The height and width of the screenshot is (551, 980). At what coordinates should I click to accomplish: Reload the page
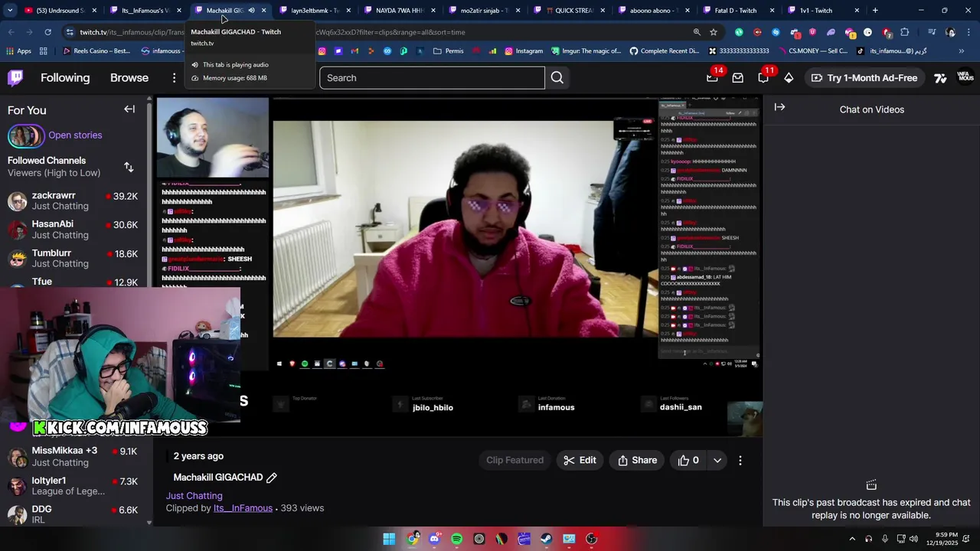[x=47, y=32]
